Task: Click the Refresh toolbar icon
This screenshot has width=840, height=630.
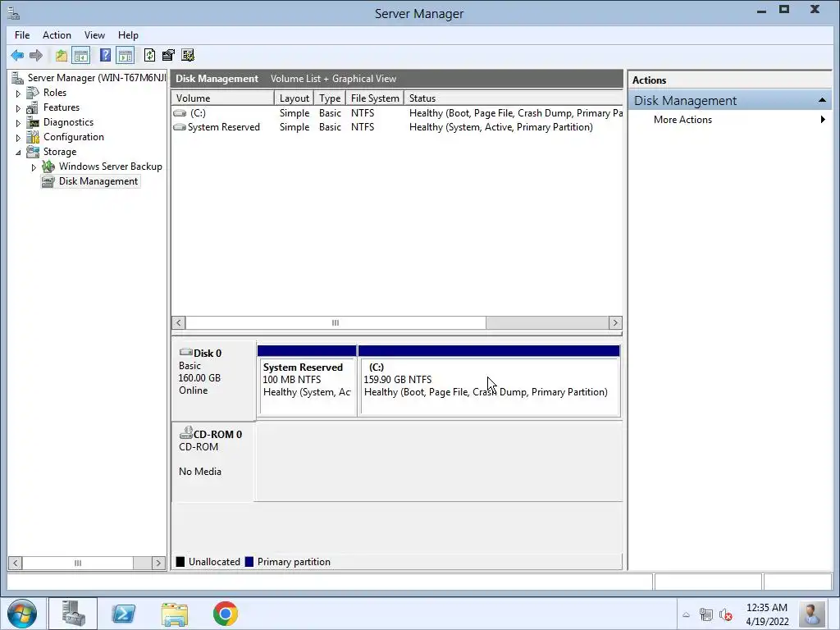Action: (149, 55)
